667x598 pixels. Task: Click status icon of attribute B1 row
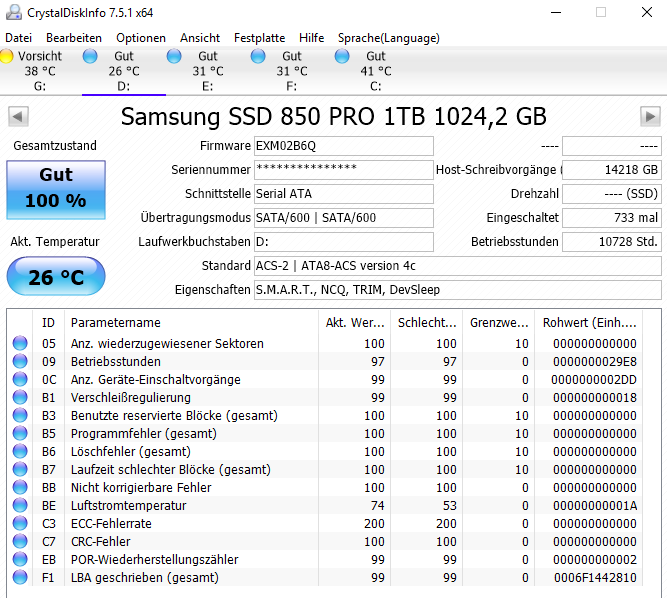click(x=20, y=397)
